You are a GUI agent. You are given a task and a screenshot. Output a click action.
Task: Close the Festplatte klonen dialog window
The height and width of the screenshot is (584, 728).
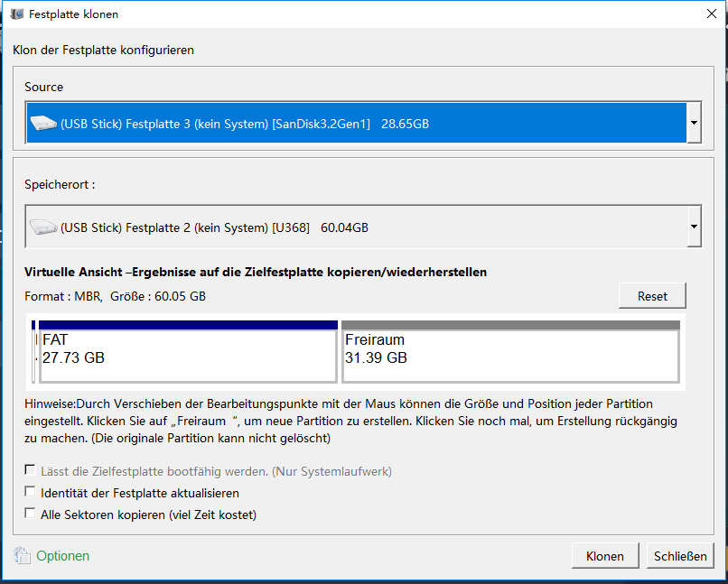711,14
